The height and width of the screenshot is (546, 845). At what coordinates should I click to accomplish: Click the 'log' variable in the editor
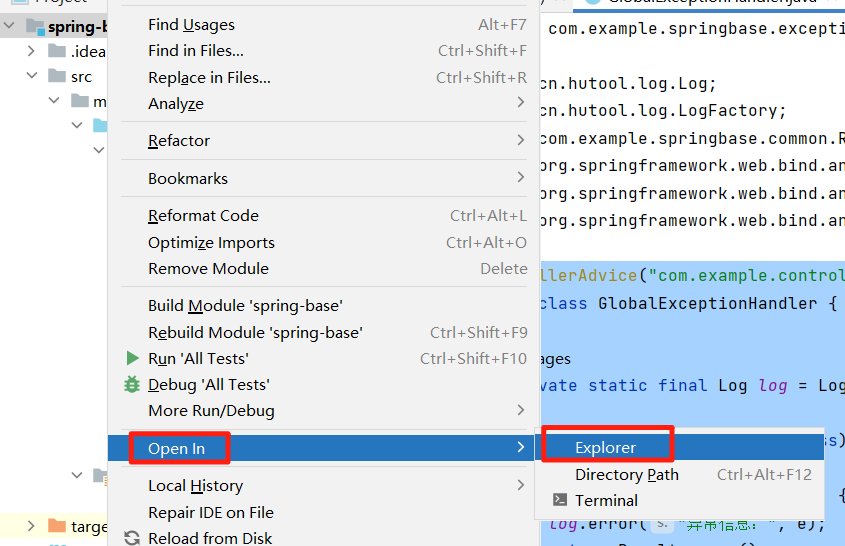[x=773, y=386]
